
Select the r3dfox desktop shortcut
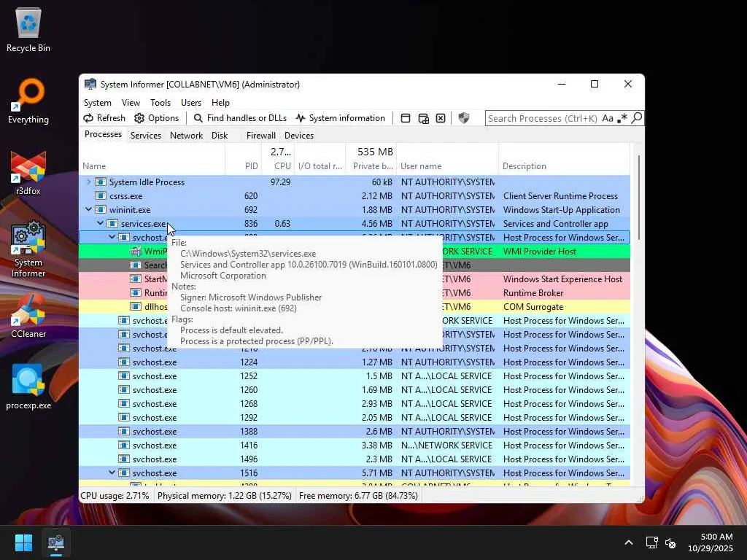coord(28,173)
